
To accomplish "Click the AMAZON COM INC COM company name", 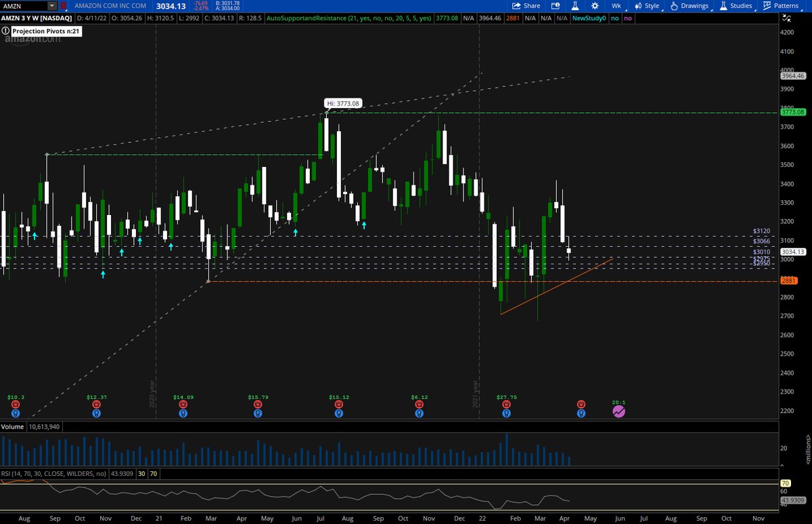I will coord(109,5).
